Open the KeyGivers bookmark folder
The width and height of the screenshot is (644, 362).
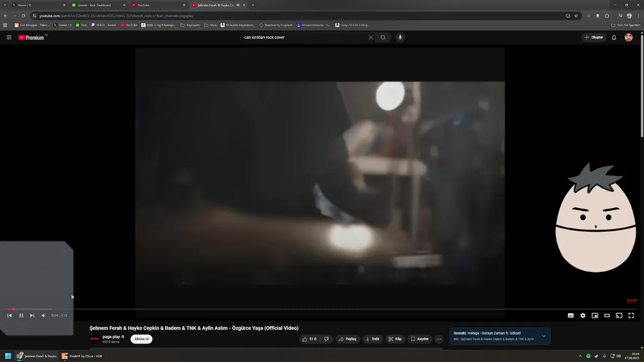pyautogui.click(x=190, y=25)
